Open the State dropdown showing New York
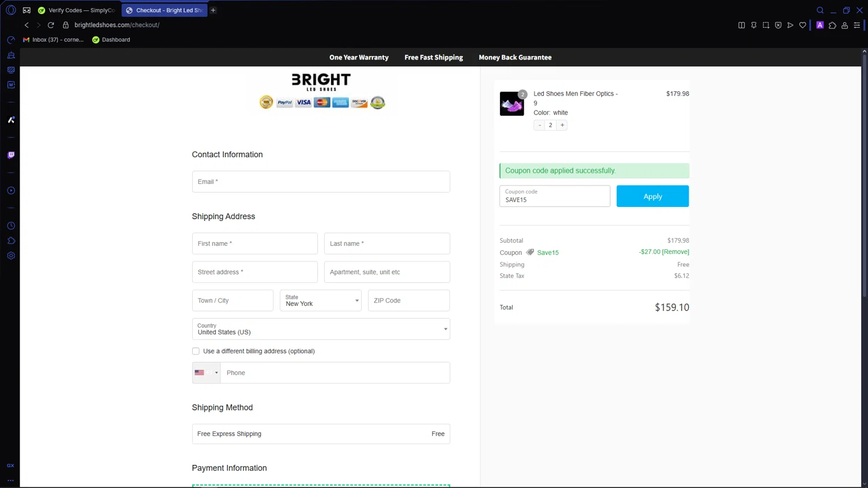868x488 pixels. point(321,301)
